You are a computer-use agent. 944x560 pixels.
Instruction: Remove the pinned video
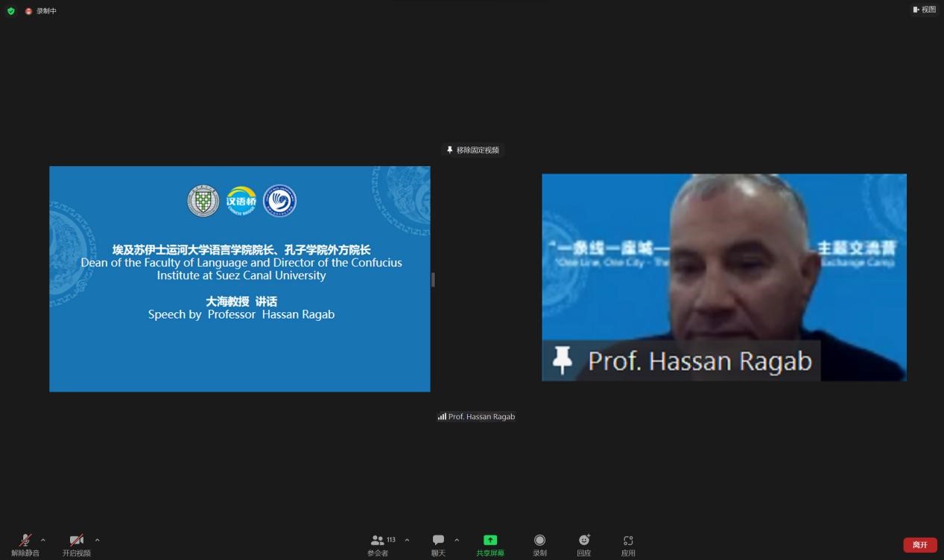tap(472, 150)
